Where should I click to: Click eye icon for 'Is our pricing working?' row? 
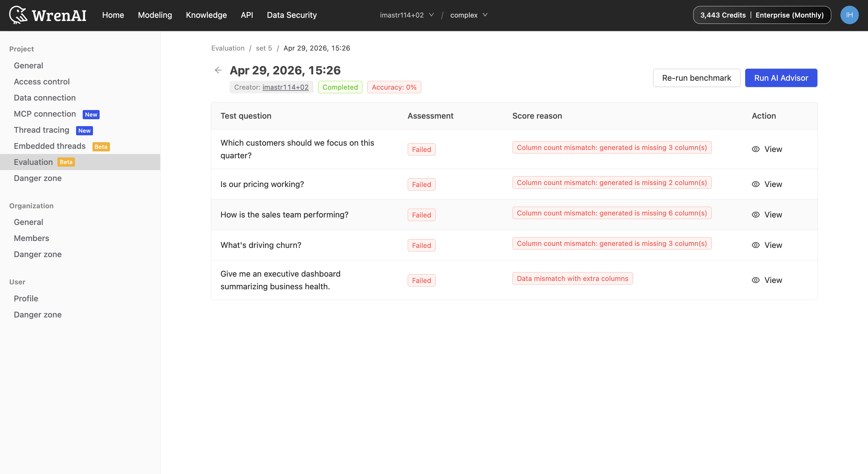[756, 184]
